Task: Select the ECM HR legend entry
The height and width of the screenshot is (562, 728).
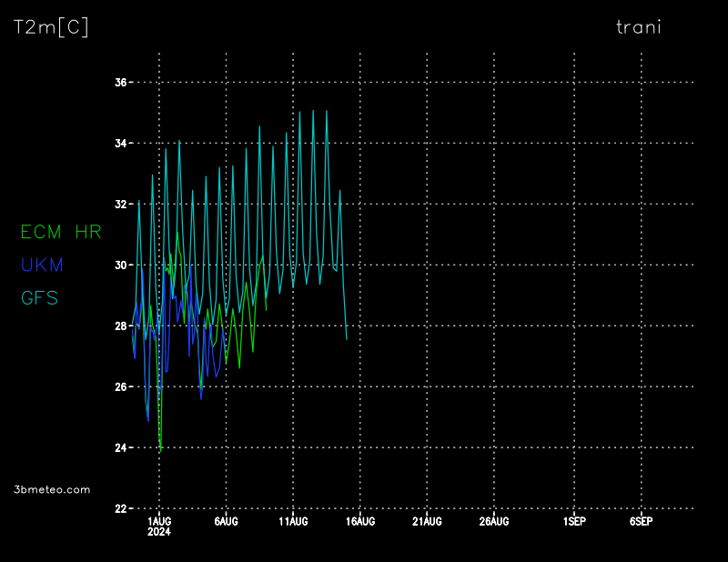Action: [61, 233]
